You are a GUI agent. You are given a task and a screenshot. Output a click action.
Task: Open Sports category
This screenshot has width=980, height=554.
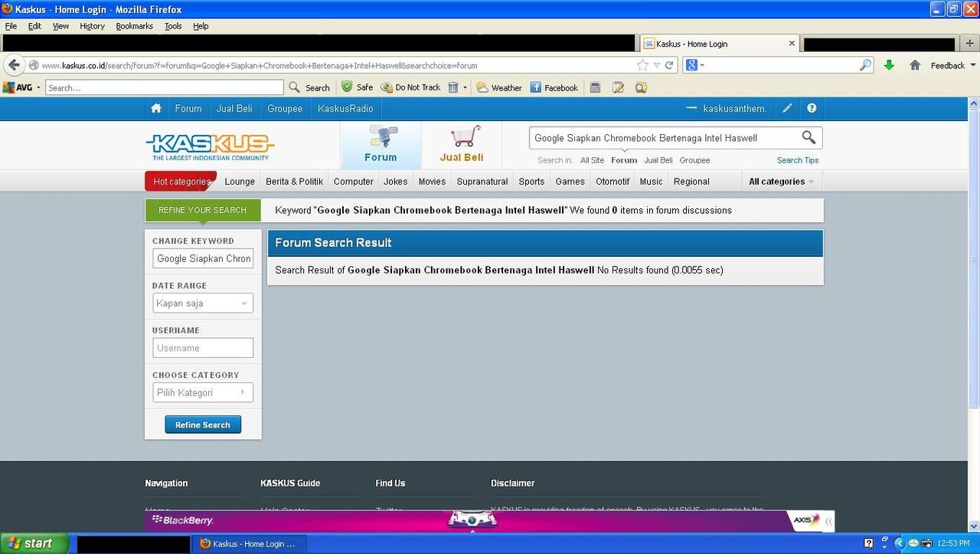tap(531, 182)
